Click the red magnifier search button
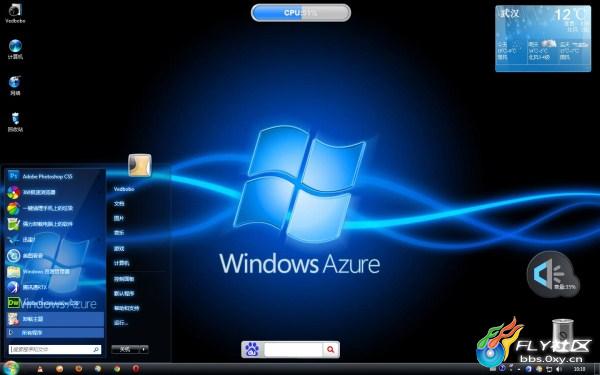Image resolution: width=600 pixels, height=375 pixels. tap(331, 349)
